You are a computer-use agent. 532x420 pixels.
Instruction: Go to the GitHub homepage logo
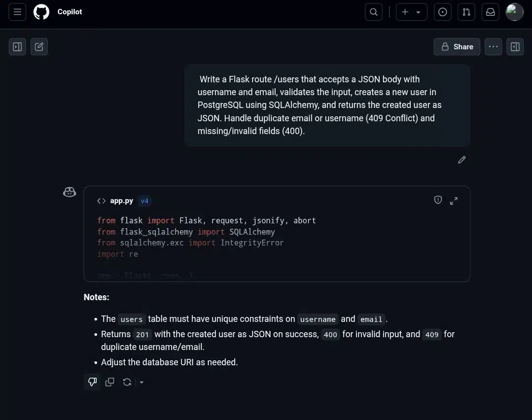pos(41,12)
